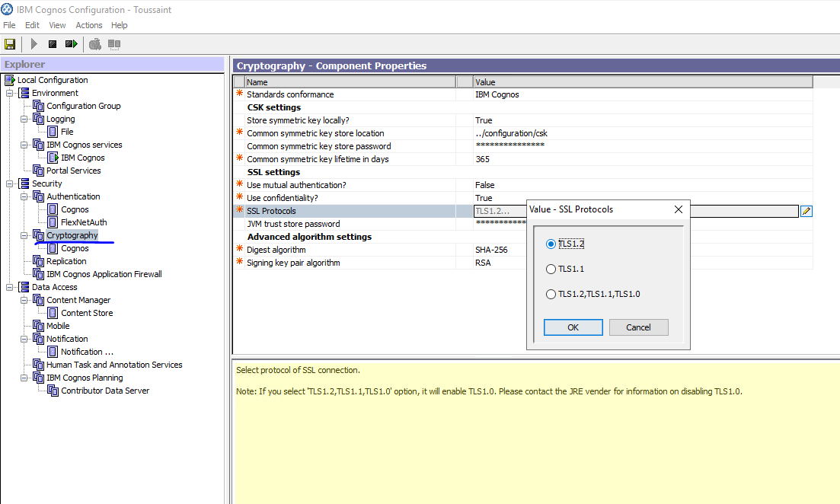Image resolution: width=840 pixels, height=504 pixels.
Task: Open the View menu
Action: pyautogui.click(x=57, y=24)
